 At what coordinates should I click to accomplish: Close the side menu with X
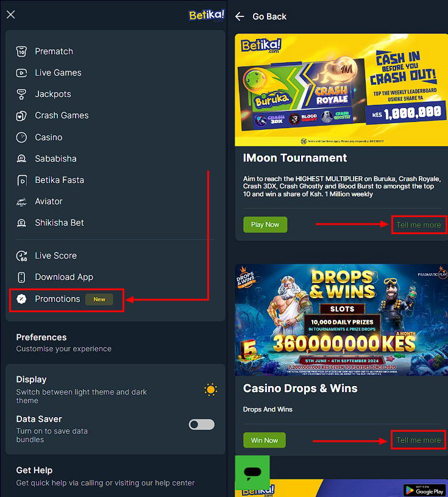tap(11, 15)
